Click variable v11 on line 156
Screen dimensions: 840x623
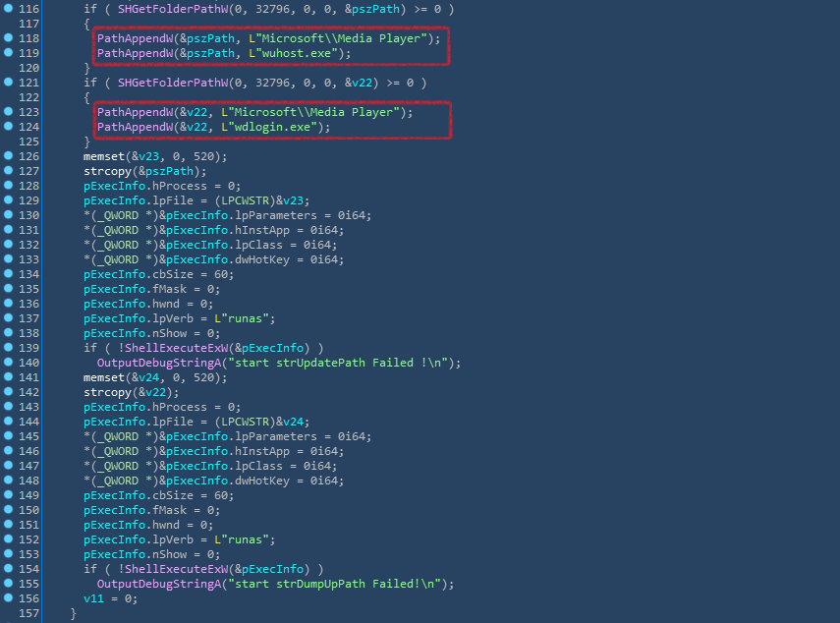93,598
